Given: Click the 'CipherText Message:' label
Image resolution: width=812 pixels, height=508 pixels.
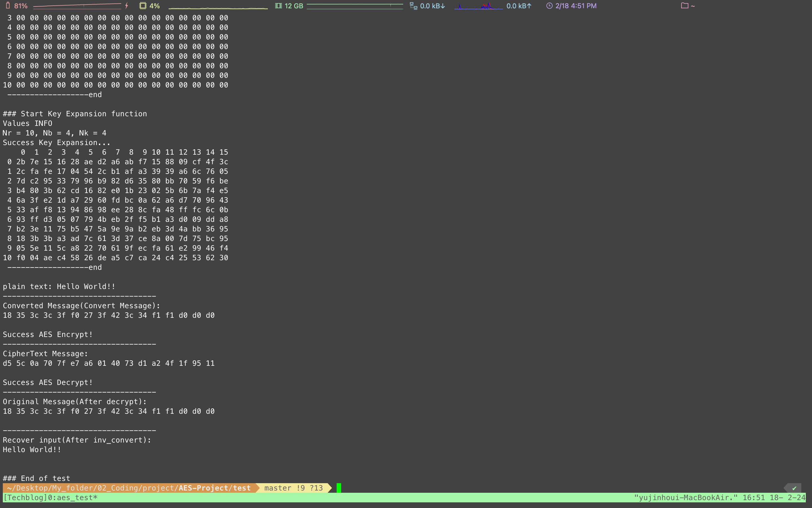Looking at the screenshot, I should click(x=45, y=354).
